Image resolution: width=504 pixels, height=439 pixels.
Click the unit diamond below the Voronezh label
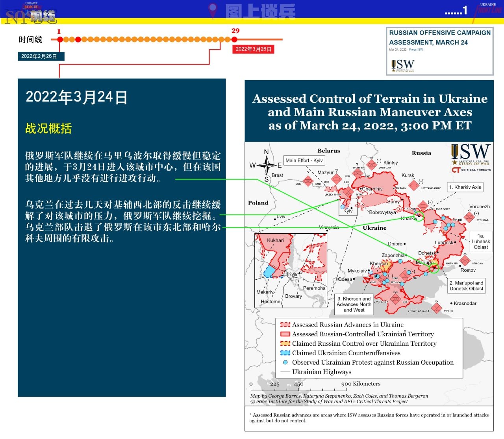(x=469, y=217)
